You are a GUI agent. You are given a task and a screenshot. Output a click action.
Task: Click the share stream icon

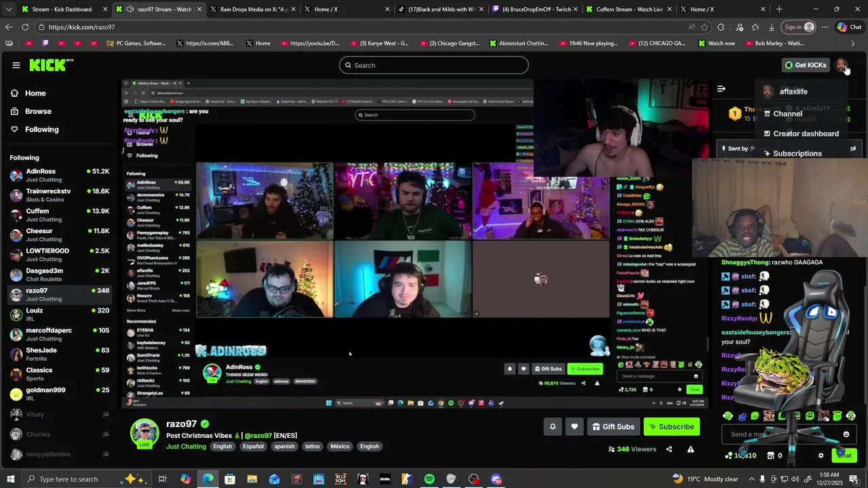pos(669,449)
